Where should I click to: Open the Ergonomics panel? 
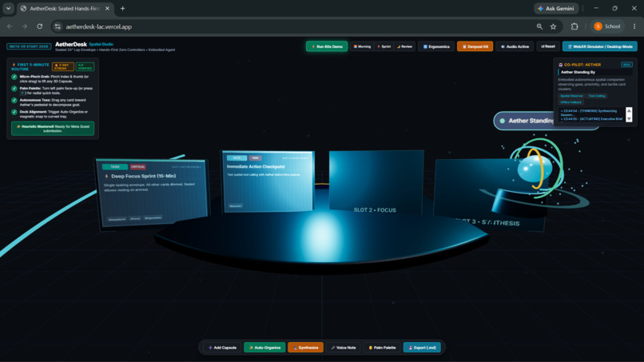pyautogui.click(x=436, y=46)
